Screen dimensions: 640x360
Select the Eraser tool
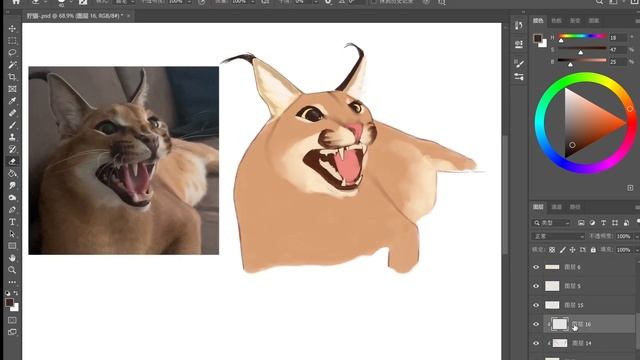12,161
